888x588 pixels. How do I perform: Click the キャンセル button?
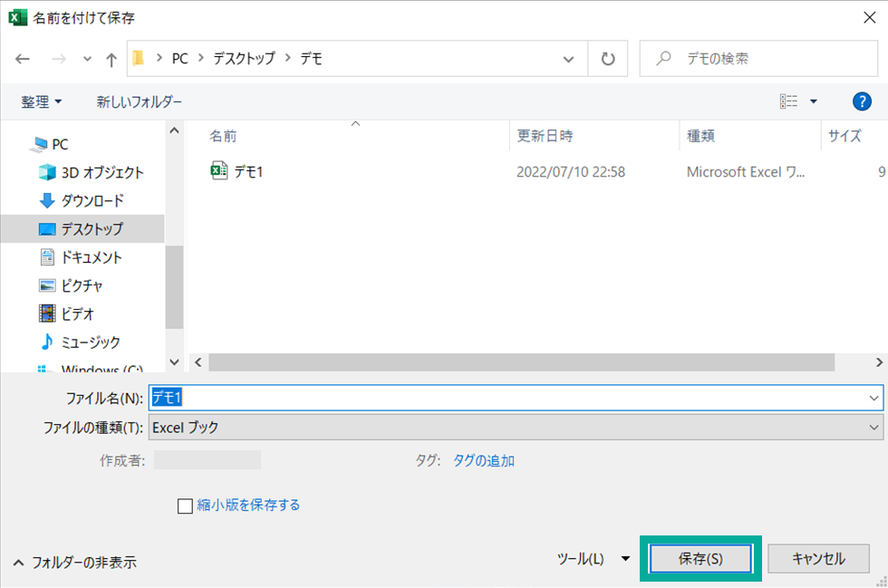[818, 559]
